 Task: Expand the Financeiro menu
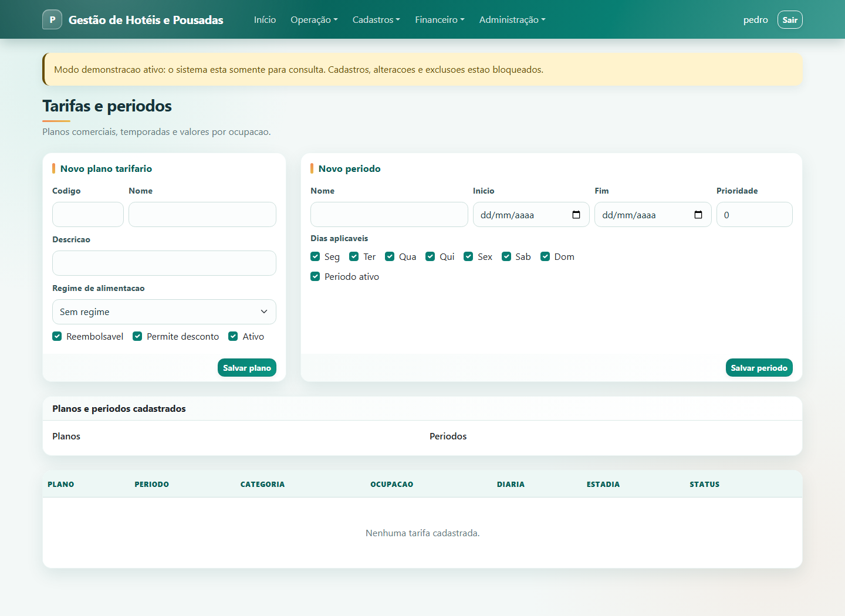[x=440, y=19]
